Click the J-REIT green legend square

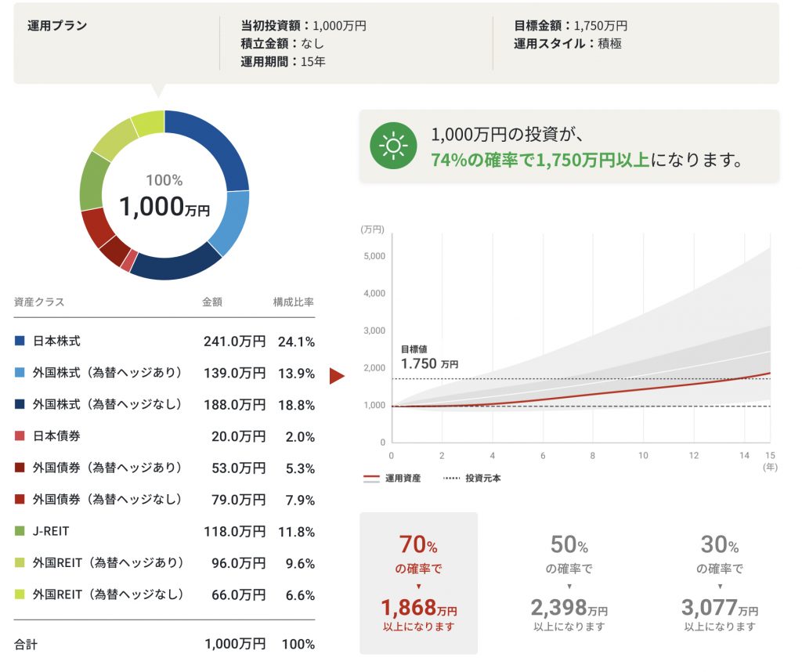point(20,531)
